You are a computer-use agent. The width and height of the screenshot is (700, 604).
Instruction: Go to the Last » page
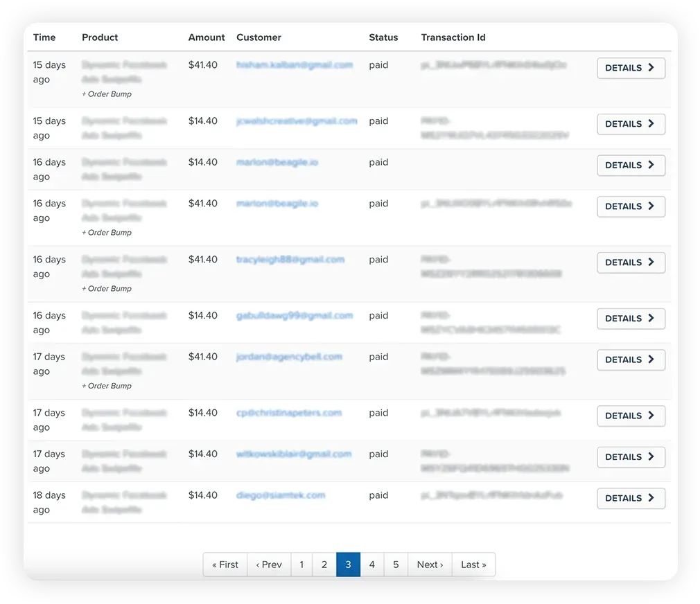[473, 565]
